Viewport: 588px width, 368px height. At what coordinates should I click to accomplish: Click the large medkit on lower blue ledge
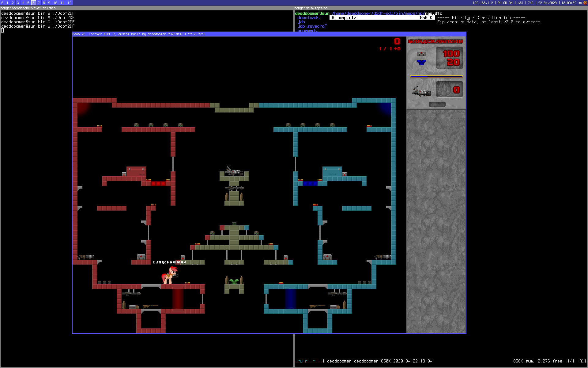(x=327, y=257)
